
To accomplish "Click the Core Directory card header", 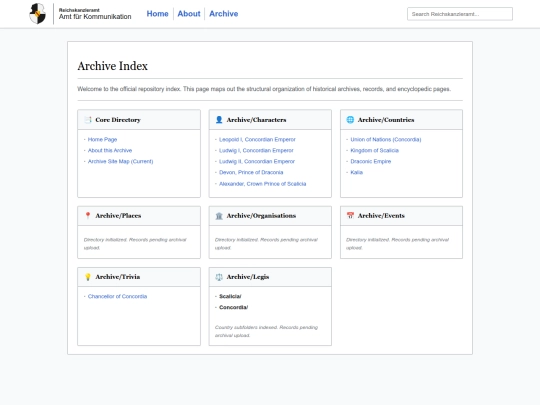I will (x=139, y=120).
